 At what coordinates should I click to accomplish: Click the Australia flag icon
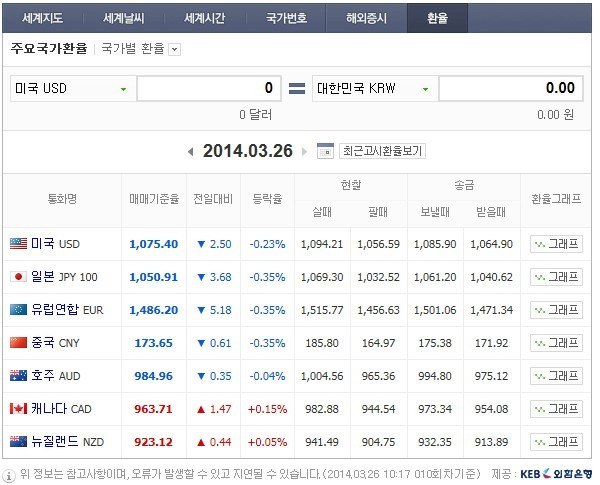[18, 376]
